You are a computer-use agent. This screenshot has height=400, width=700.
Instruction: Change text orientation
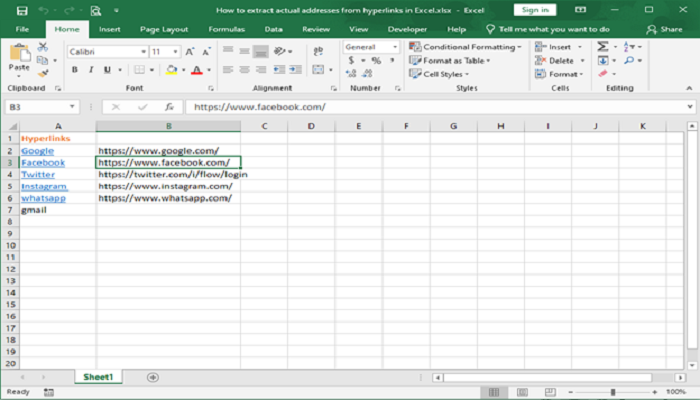point(280,51)
